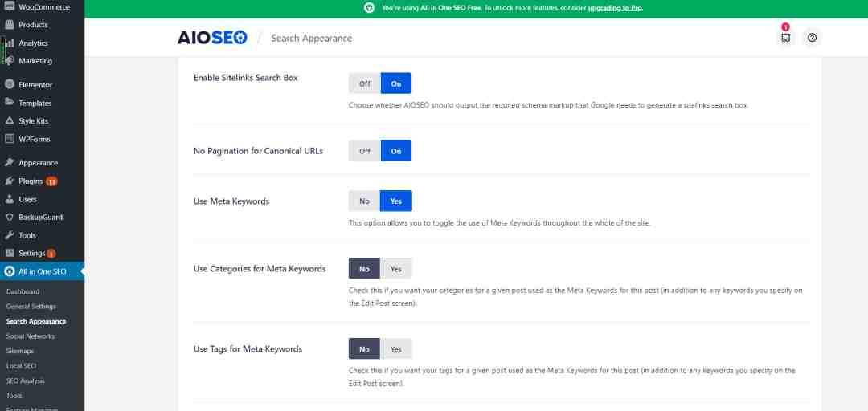Select Yes for Use Meta Keywords
Viewport: 868px width, 411px height.
(x=395, y=201)
